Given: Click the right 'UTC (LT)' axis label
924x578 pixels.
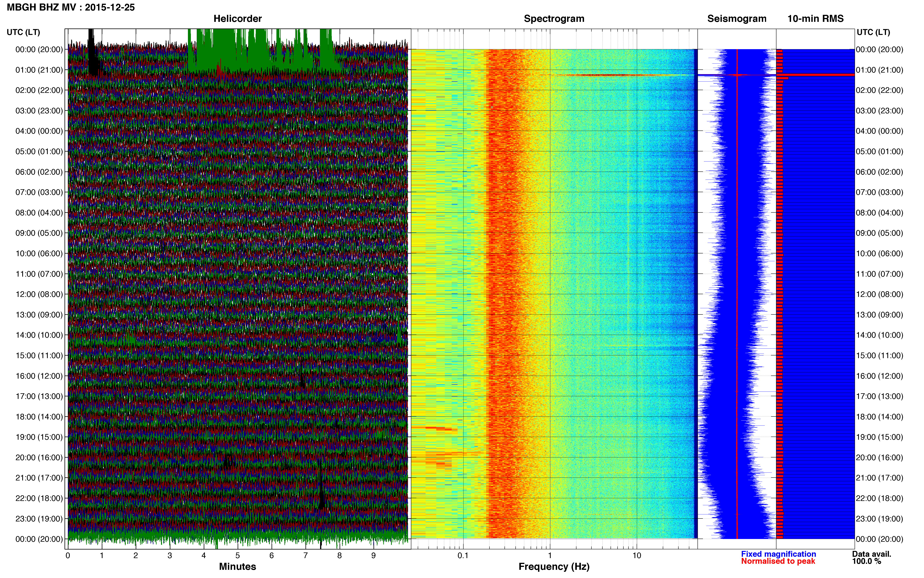Looking at the screenshot, I should [x=873, y=32].
